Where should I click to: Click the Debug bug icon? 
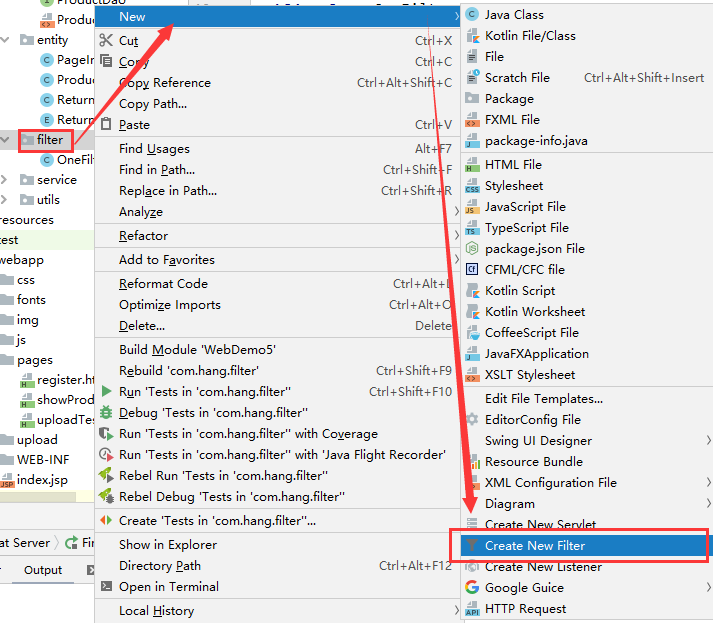(x=105, y=412)
